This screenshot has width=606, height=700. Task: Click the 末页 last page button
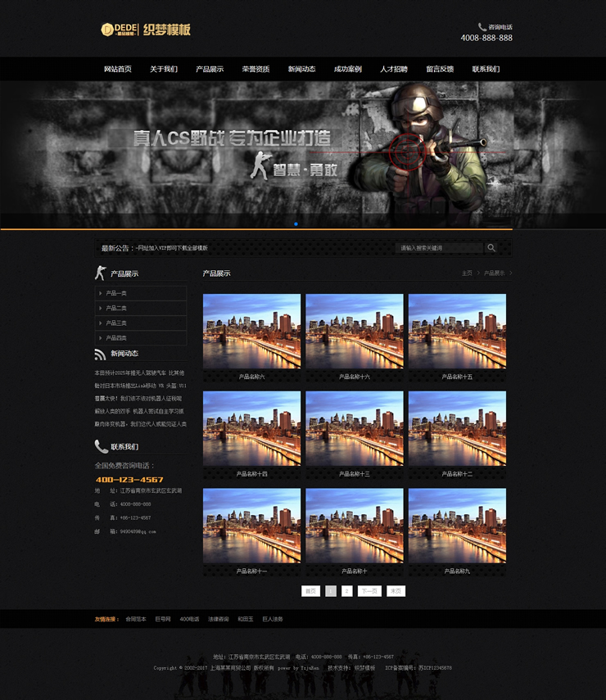point(396,591)
